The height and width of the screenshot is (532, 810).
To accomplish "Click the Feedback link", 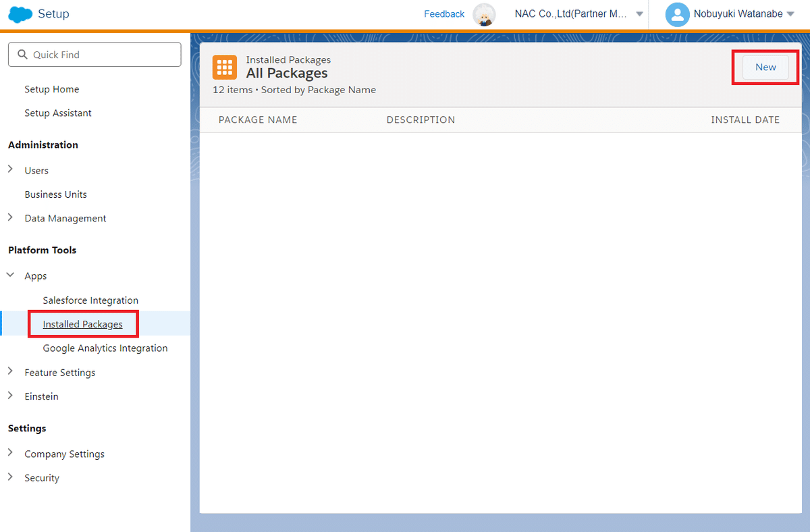I will click(444, 14).
